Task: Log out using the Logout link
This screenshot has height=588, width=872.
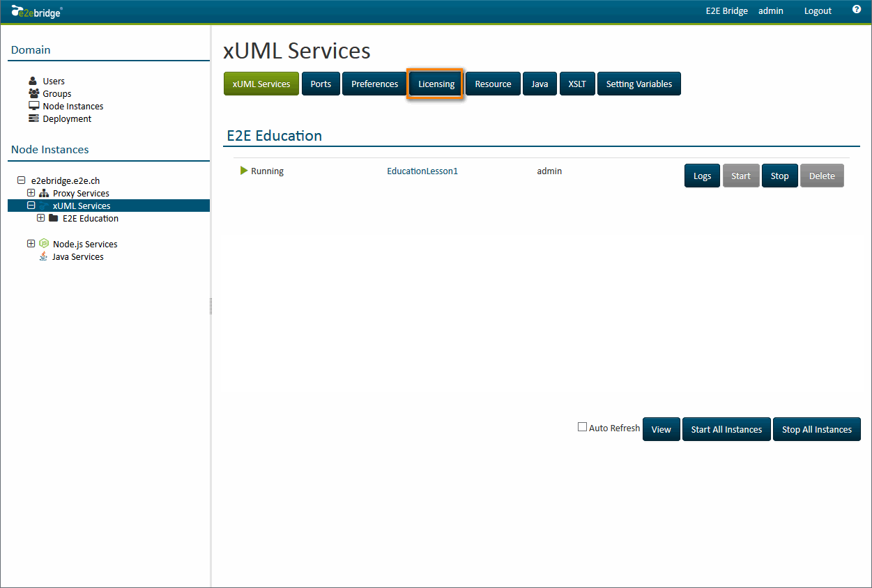Action: (x=818, y=10)
